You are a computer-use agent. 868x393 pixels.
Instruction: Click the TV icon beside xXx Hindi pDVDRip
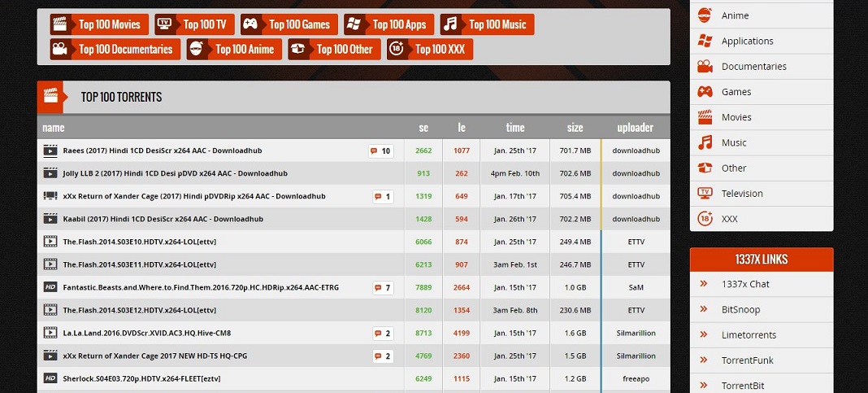(50, 195)
